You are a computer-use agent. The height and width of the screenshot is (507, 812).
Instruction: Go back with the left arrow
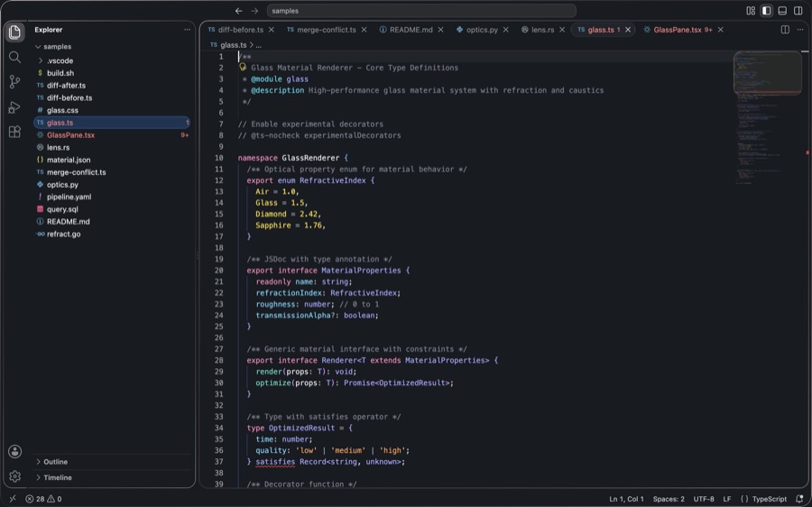tap(239, 11)
